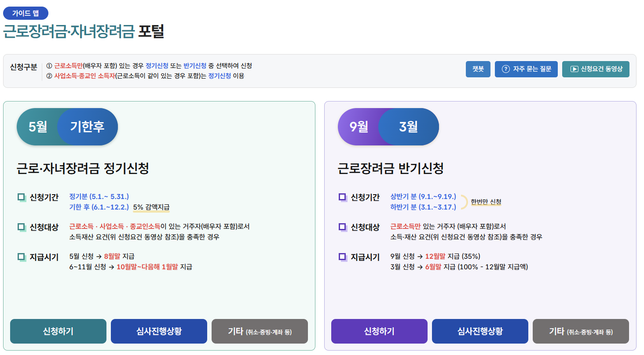Screen dimensions: 644x355
Task: Click 근로소득 · 사업소득 · 종교인소득 red text
Action: pyautogui.click(x=115, y=226)
